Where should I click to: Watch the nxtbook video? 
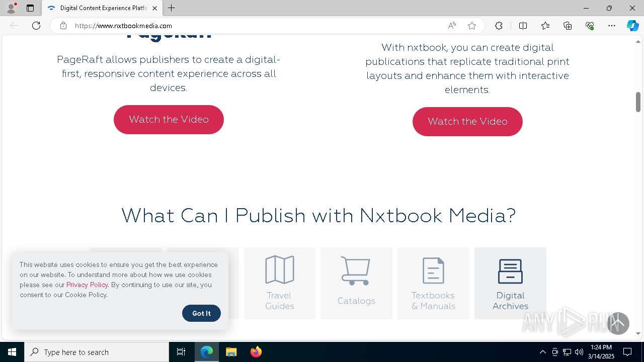(x=467, y=122)
